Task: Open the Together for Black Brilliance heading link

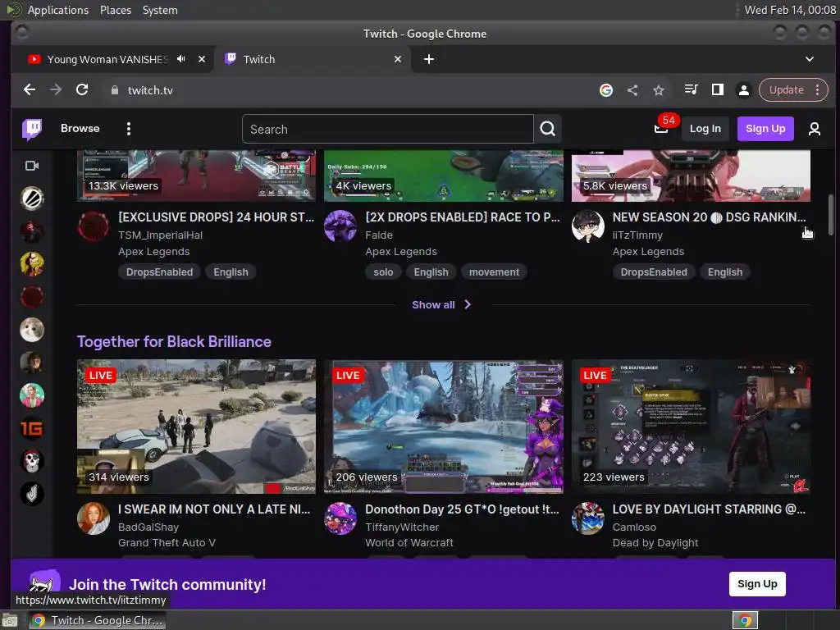Action: (174, 342)
